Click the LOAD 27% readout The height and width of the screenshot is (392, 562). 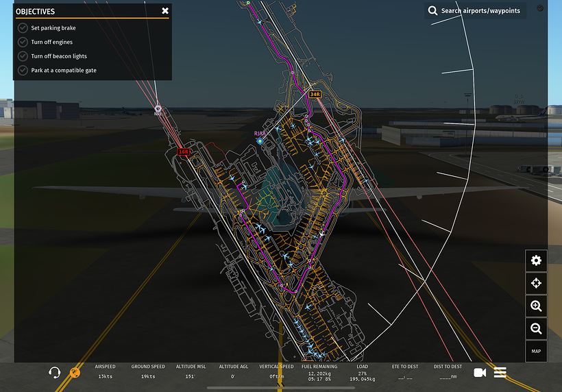click(363, 373)
